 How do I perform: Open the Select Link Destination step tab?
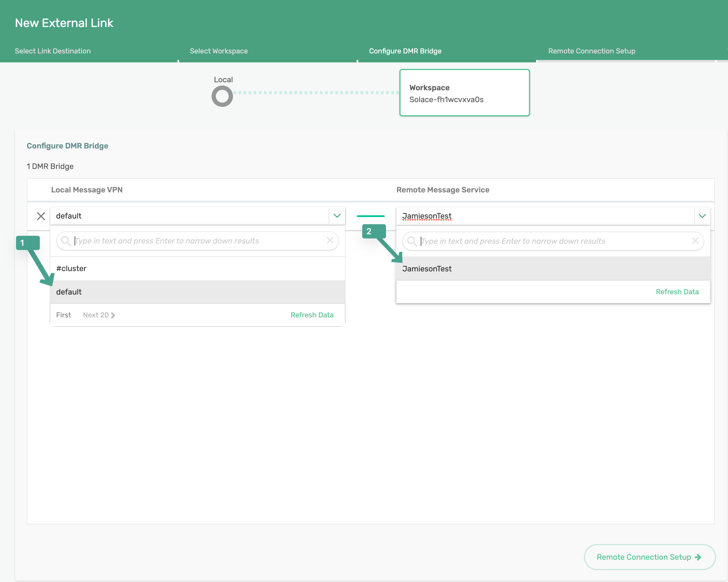pos(53,51)
